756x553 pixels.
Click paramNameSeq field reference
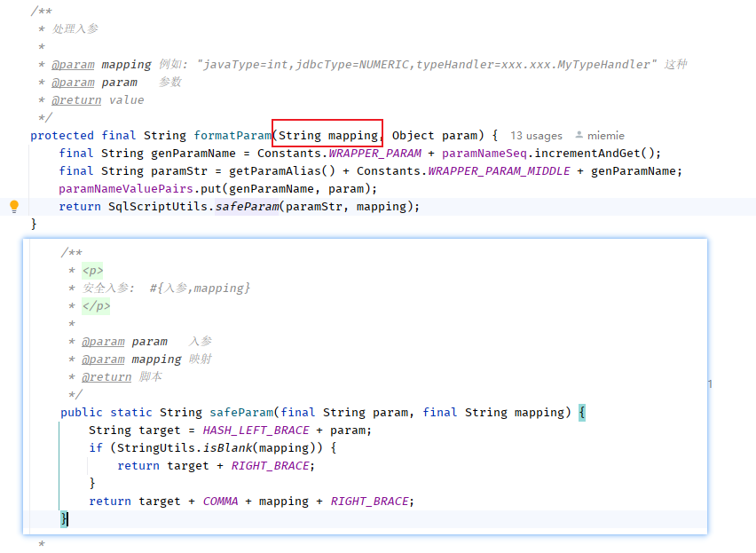tap(484, 154)
